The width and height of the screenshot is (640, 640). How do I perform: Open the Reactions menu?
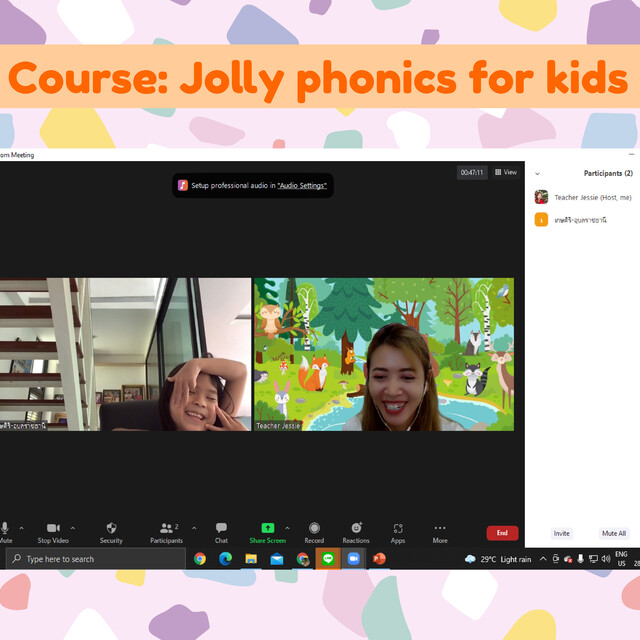356,533
